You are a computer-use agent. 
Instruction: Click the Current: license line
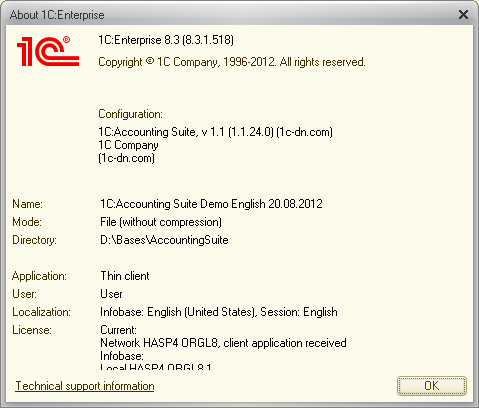coord(118,330)
